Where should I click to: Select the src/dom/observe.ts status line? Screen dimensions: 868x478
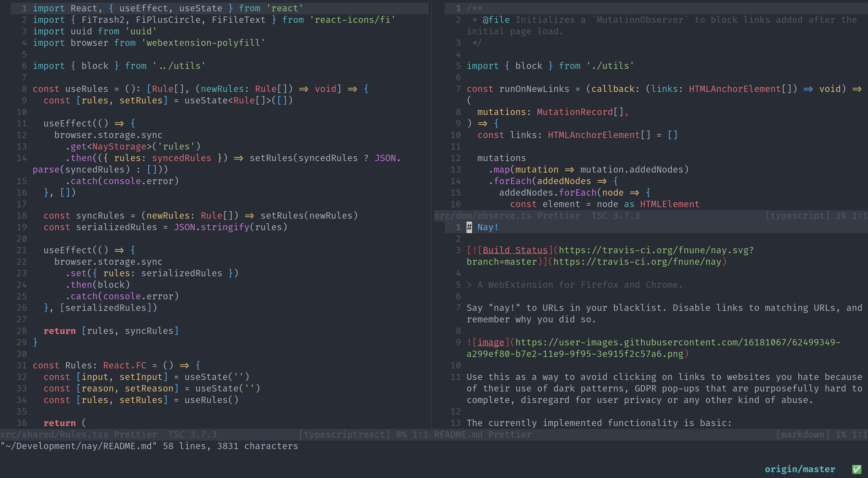(483, 216)
